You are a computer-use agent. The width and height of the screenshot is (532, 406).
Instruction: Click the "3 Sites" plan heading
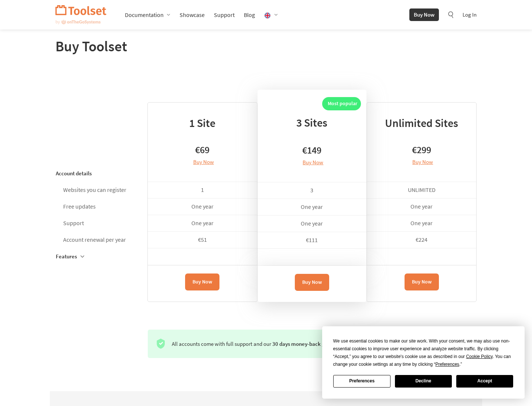[312, 123]
